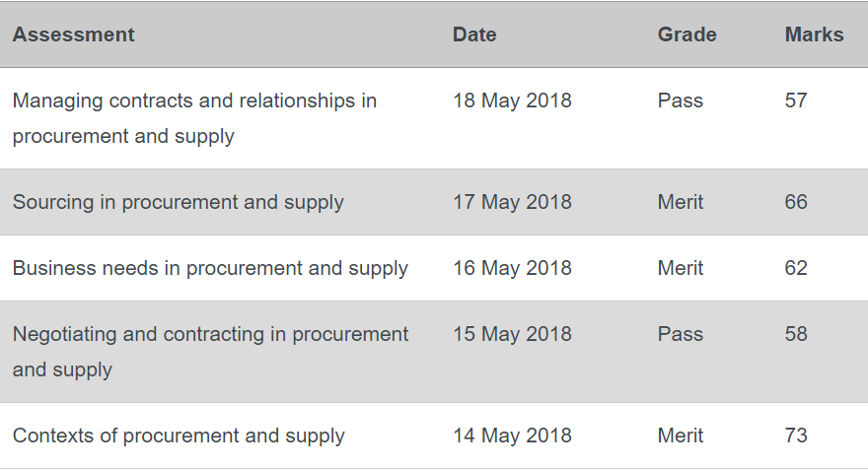Click the Pass grade for Managing contracts

pyautogui.click(x=681, y=101)
